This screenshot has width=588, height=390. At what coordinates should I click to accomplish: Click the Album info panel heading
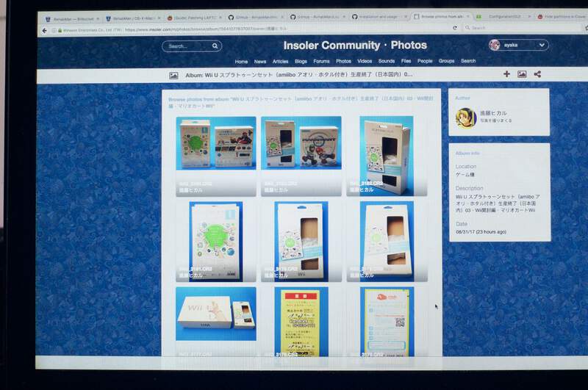[467, 154]
